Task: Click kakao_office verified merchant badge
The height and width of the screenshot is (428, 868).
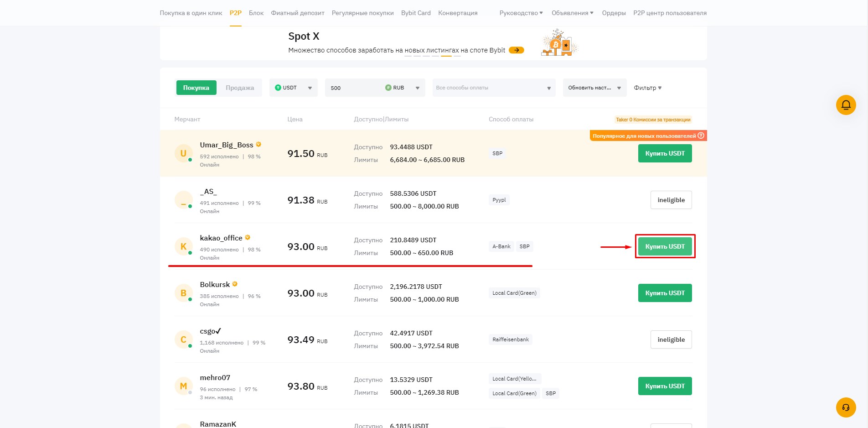Action: 248,238
